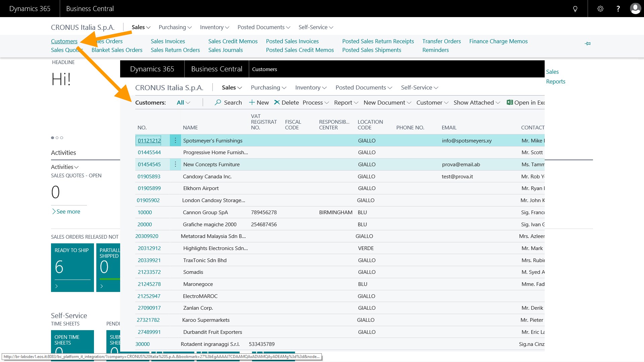Screen dimensions: 644x362
Task: Open customer number 20000
Action: [145, 224]
